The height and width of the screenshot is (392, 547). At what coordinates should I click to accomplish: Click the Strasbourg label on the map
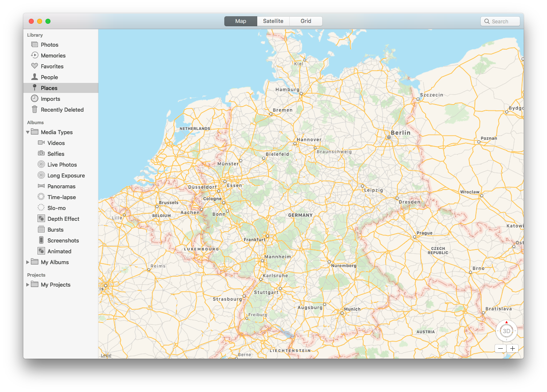coord(227,299)
